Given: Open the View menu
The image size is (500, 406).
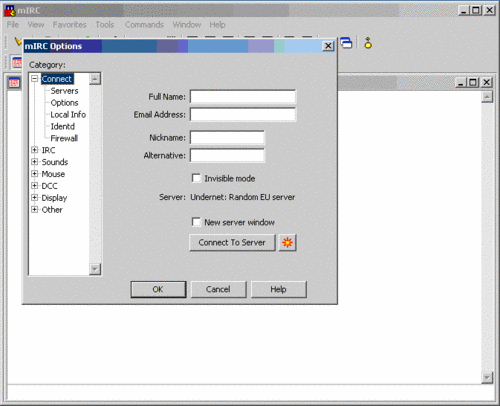Looking at the screenshot, I should point(36,25).
